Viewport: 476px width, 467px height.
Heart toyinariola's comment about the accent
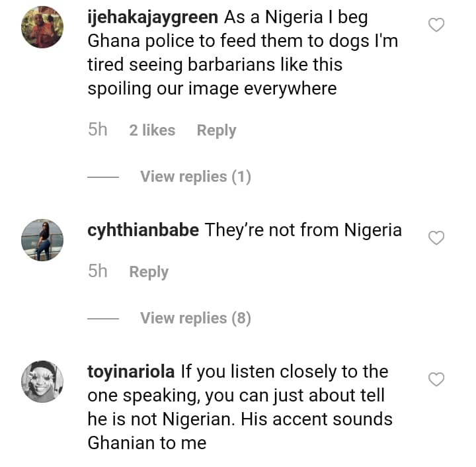point(436,380)
